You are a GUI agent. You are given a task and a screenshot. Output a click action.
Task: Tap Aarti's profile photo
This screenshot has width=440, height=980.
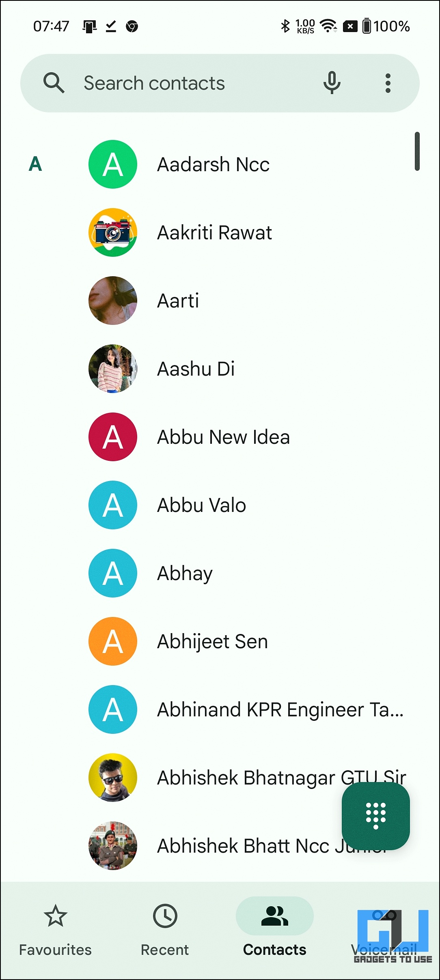click(x=113, y=301)
